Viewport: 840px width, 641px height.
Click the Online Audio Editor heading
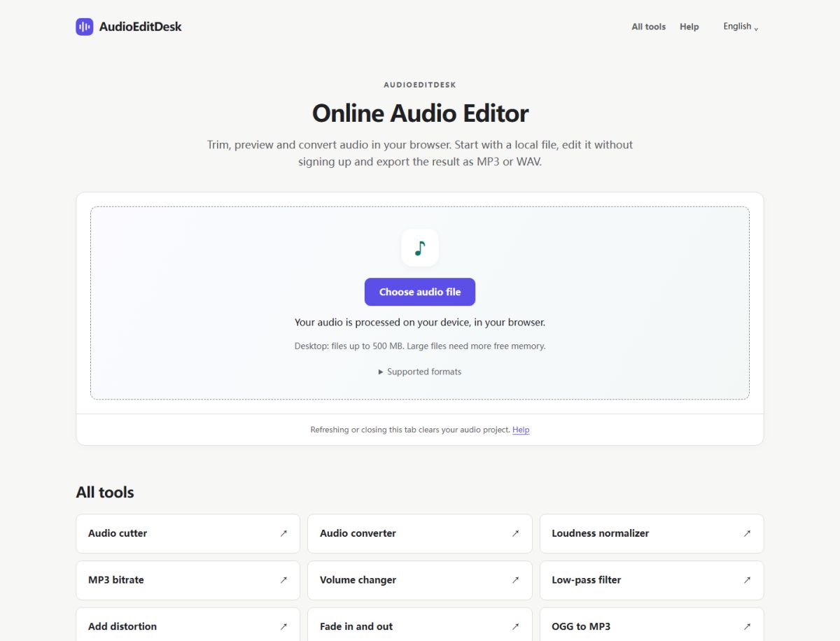pos(420,113)
